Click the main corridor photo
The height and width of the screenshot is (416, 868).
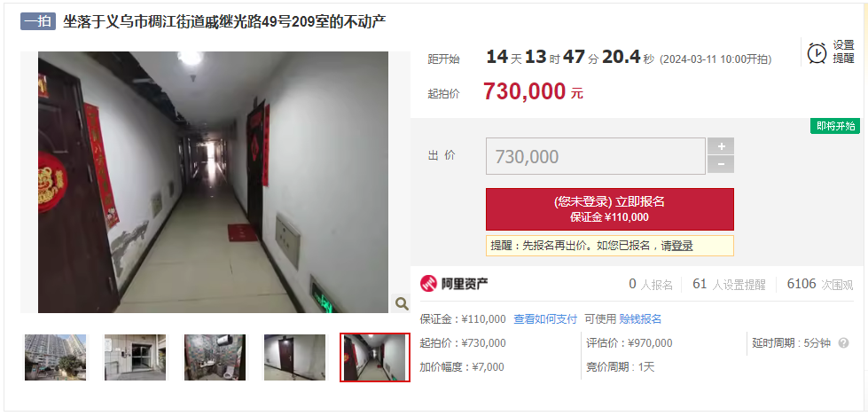[213, 182]
